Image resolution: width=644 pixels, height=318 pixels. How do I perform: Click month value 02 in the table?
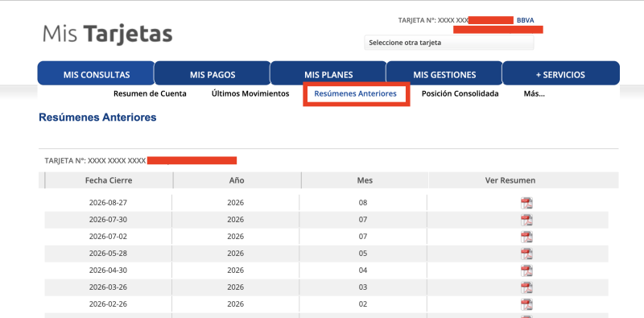point(363,304)
